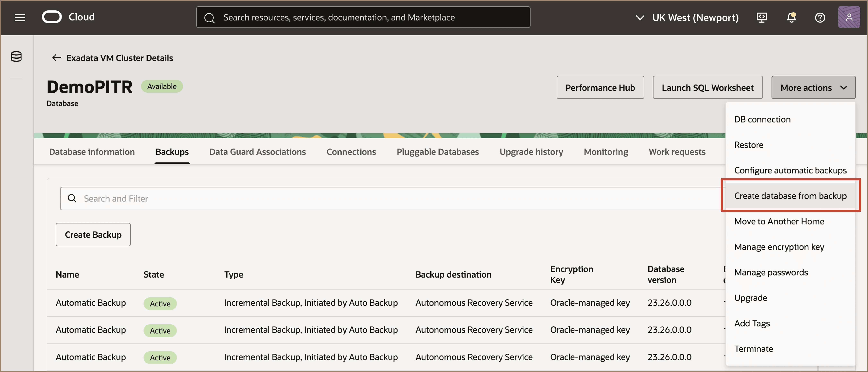Choose Restore from the actions menu

749,145
